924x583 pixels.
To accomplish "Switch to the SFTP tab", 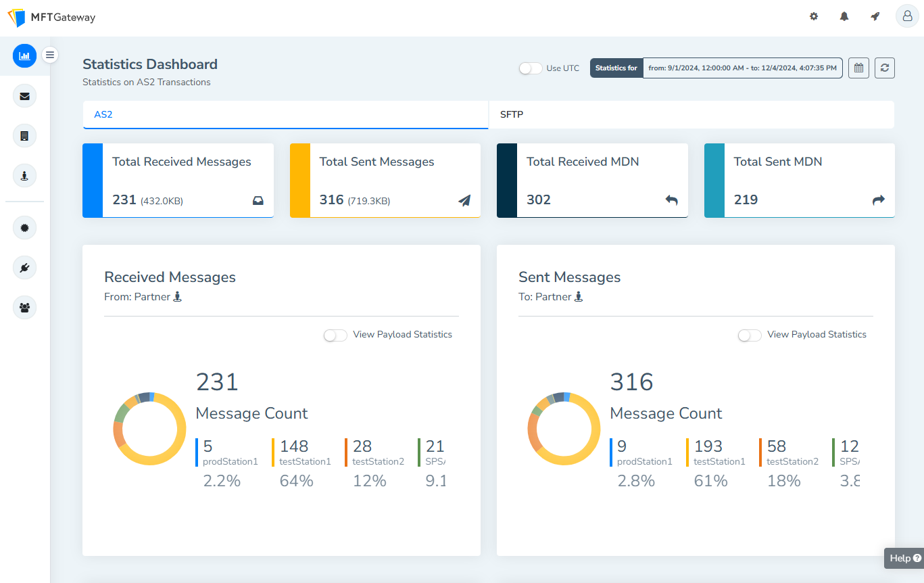I will [x=691, y=115].
